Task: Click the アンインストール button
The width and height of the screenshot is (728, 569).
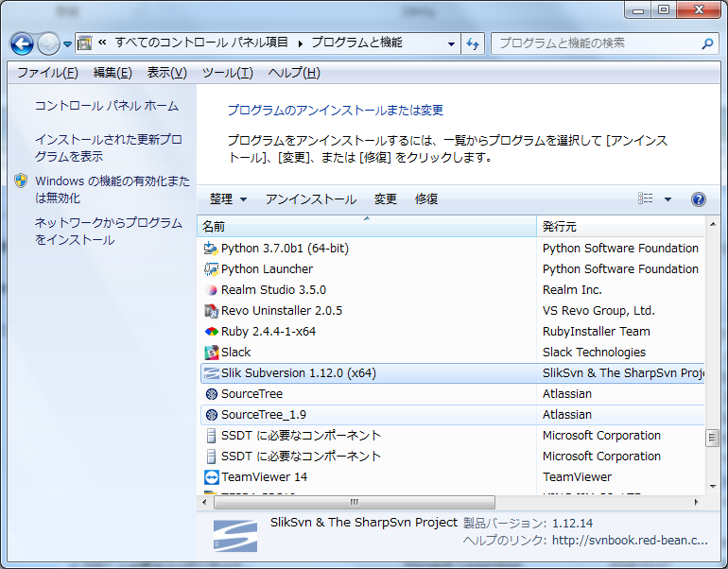Action: click(x=311, y=199)
